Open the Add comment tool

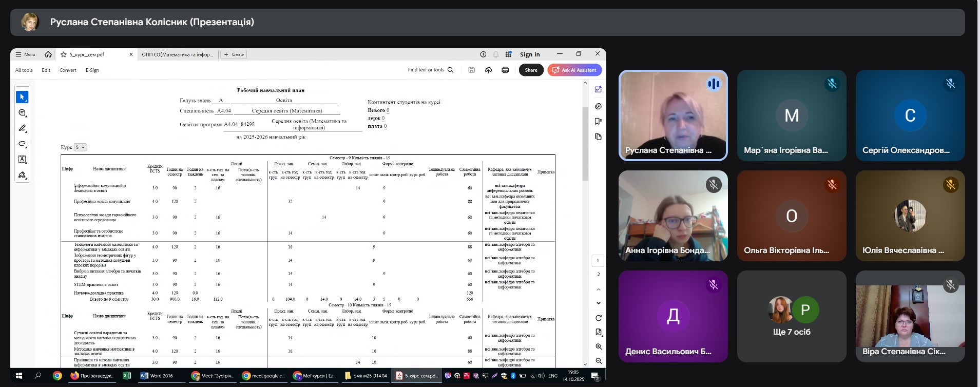(x=22, y=113)
